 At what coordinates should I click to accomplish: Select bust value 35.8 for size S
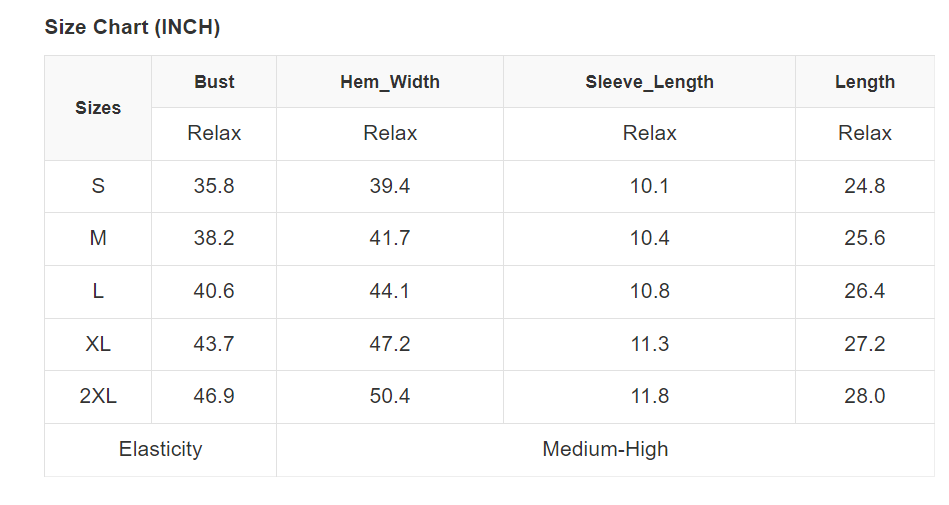coord(214,186)
